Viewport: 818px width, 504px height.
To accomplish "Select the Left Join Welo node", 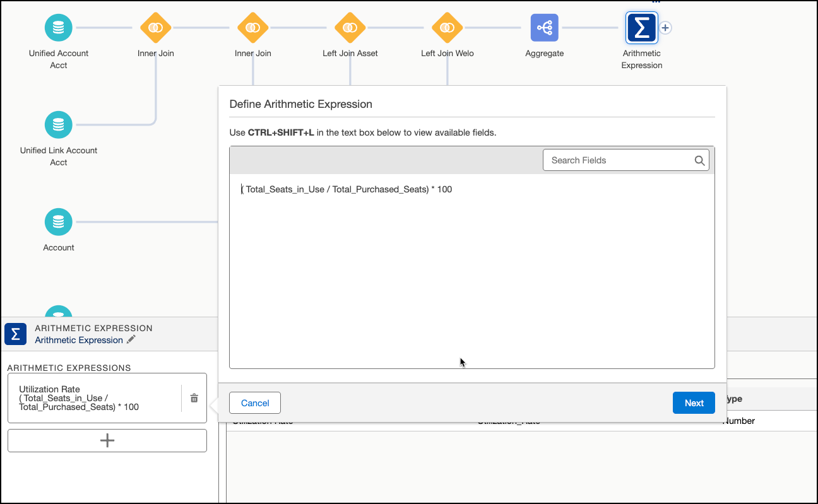I will 448,28.
